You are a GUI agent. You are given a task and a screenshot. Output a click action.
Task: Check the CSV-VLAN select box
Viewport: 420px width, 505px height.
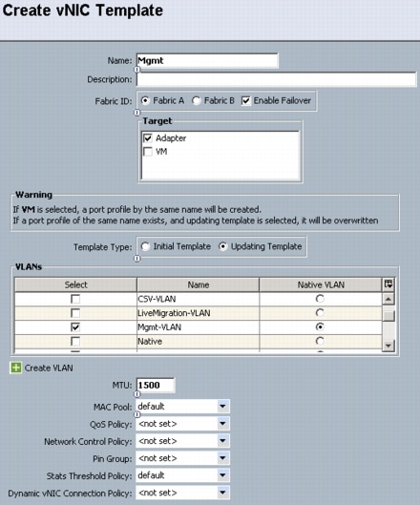click(x=75, y=299)
